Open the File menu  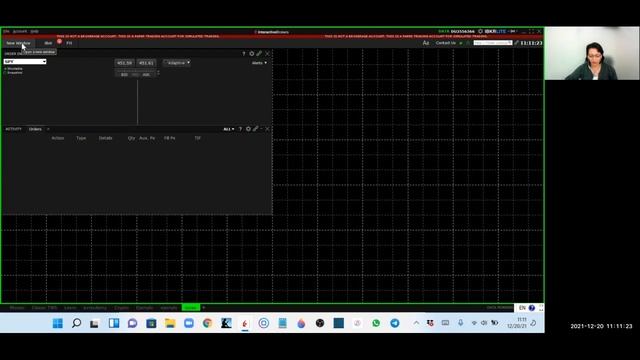[x=6, y=31]
